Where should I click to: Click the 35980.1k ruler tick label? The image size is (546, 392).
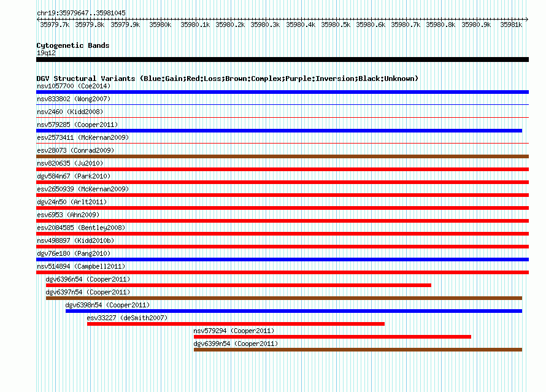tap(195, 25)
